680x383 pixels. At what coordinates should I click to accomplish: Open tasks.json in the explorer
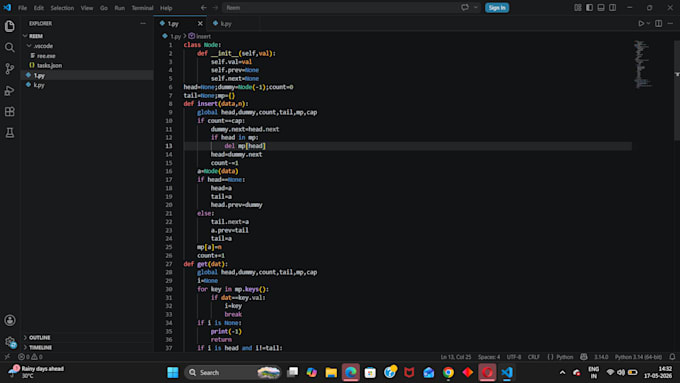coord(49,65)
